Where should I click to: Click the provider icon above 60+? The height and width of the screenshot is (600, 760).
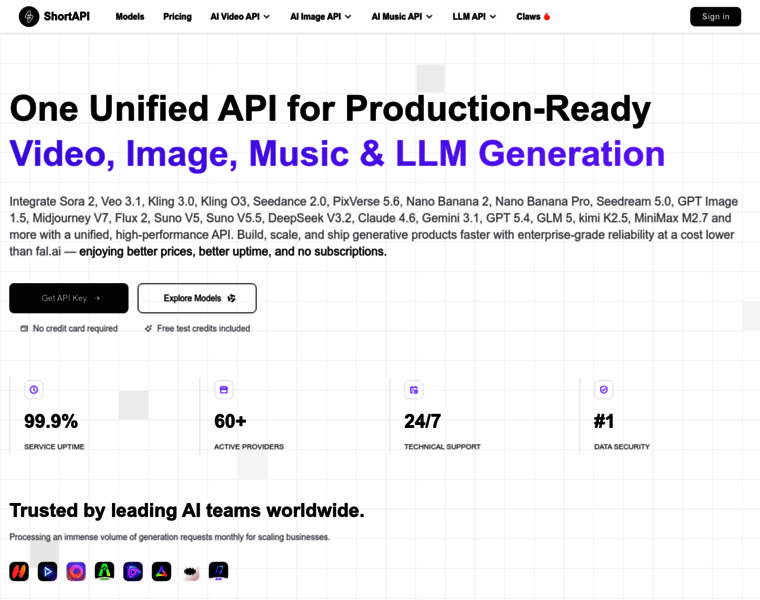224,390
